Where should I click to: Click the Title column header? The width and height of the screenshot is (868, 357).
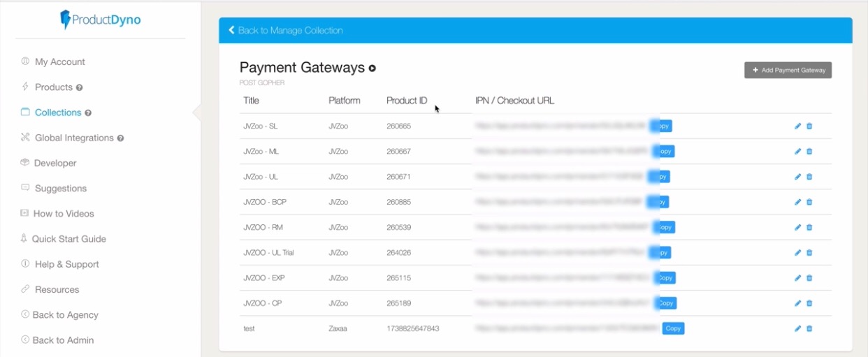coord(252,101)
